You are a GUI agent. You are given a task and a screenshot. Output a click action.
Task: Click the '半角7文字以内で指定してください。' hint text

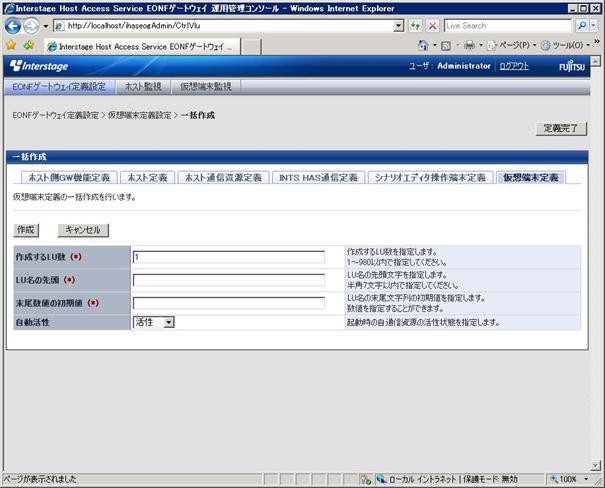pos(403,285)
